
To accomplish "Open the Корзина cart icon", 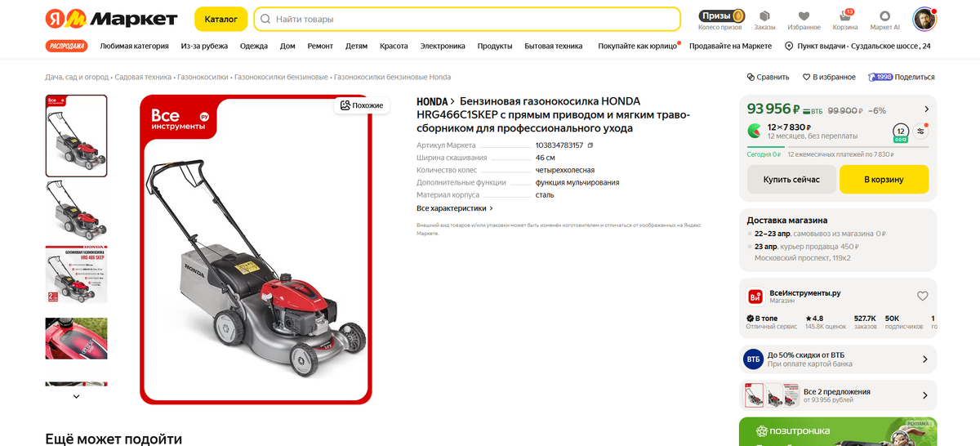I will (x=845, y=20).
